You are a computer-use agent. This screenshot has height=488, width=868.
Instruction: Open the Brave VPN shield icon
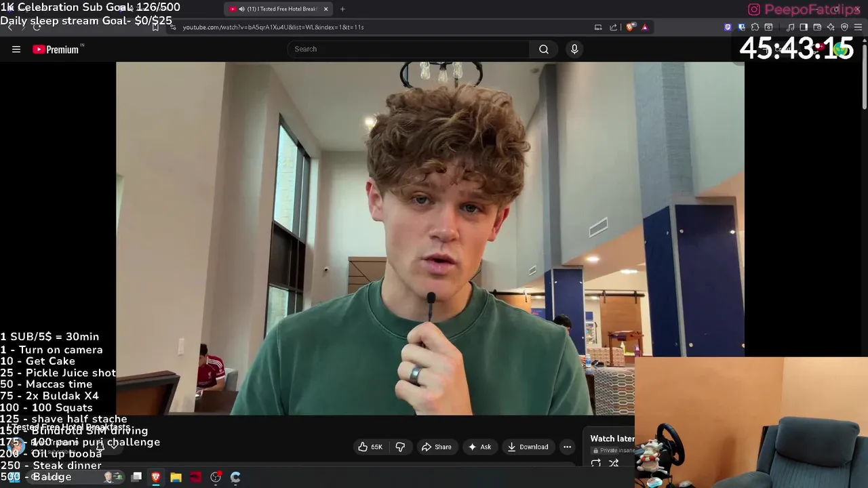(x=844, y=27)
